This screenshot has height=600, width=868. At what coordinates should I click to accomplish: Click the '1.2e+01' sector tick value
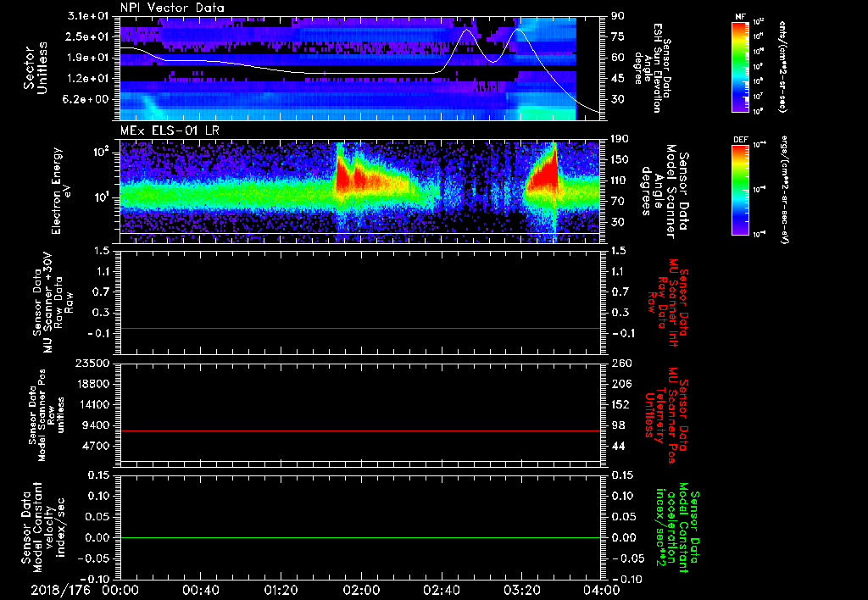(x=87, y=79)
